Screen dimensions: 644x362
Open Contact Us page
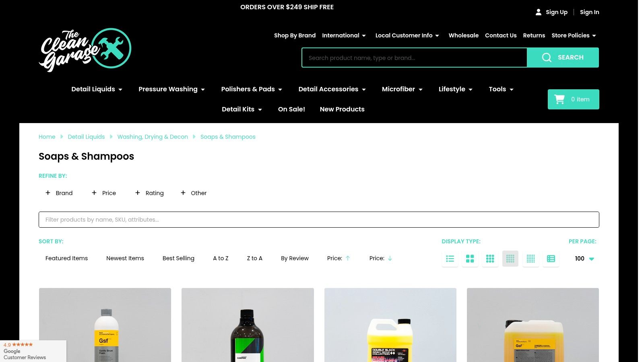(x=501, y=35)
